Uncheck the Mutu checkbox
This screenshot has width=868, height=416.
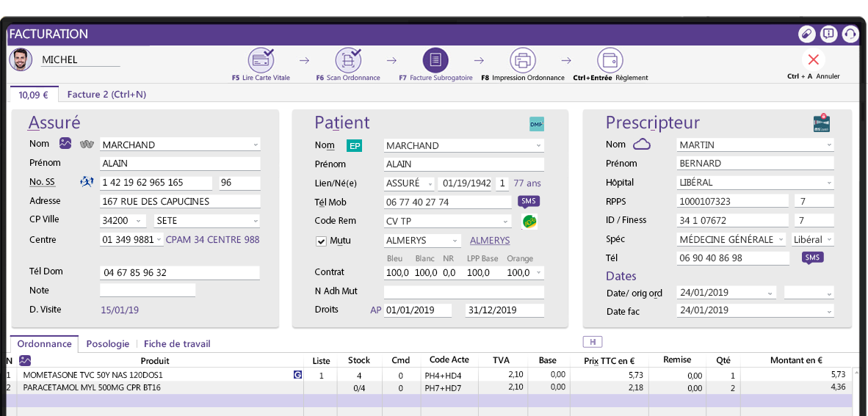[321, 241]
